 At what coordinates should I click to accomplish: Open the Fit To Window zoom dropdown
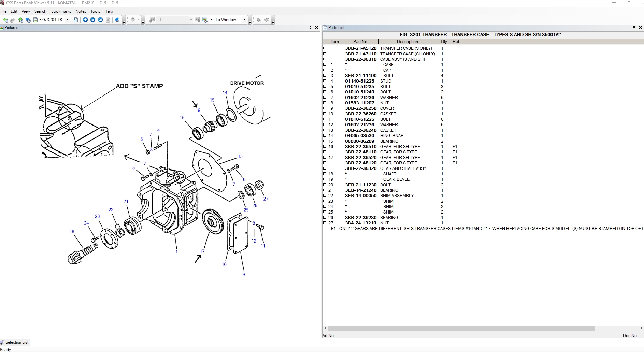pyautogui.click(x=244, y=20)
